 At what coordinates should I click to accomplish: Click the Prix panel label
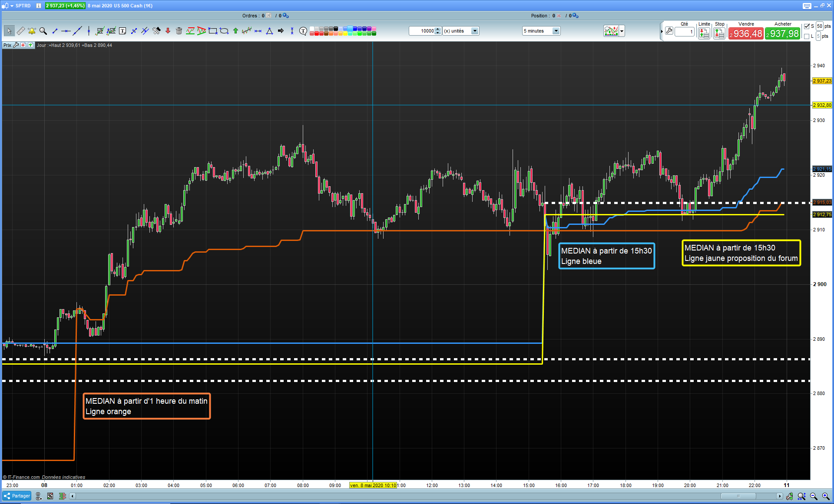(x=7, y=45)
